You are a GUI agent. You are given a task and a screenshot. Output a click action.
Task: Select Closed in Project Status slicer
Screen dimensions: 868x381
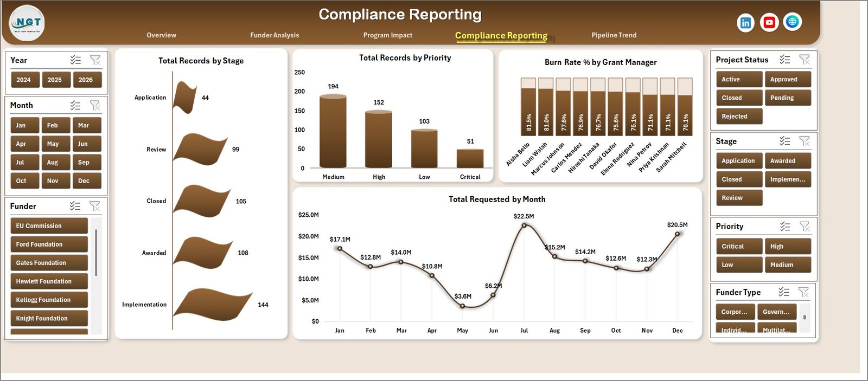[739, 98]
